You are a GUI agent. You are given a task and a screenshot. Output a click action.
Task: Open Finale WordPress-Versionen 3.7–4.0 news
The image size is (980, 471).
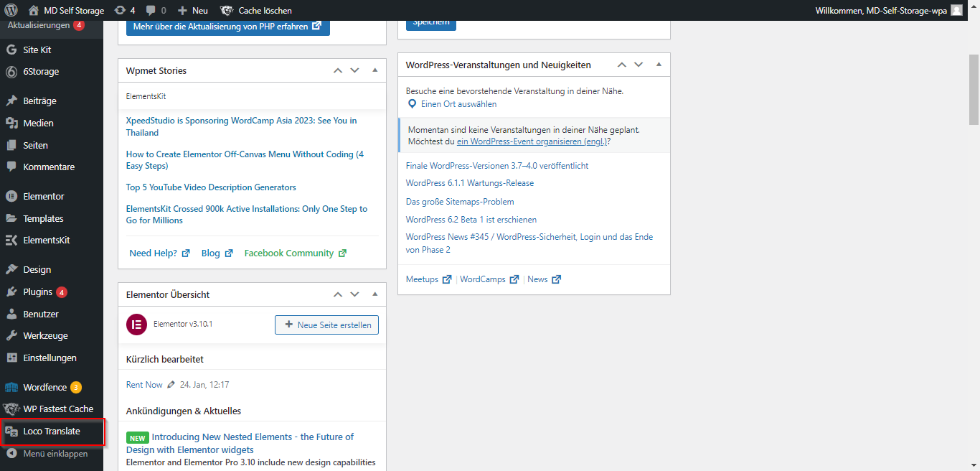497,166
